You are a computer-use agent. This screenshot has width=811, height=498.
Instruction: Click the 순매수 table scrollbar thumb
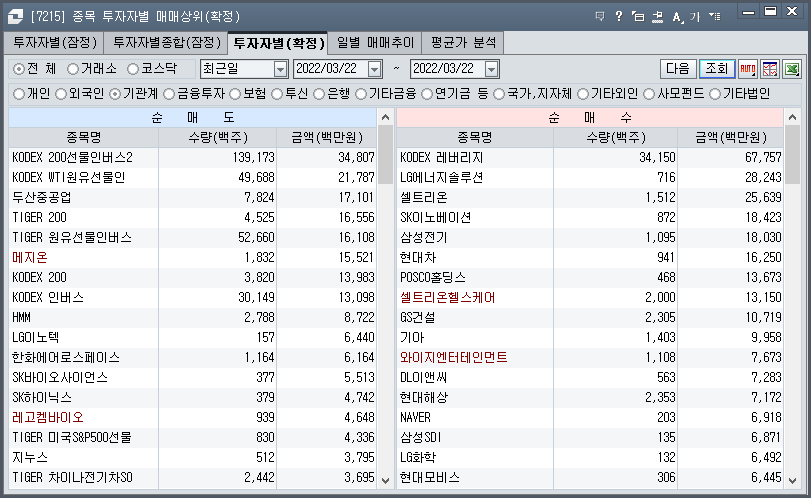coord(792,155)
